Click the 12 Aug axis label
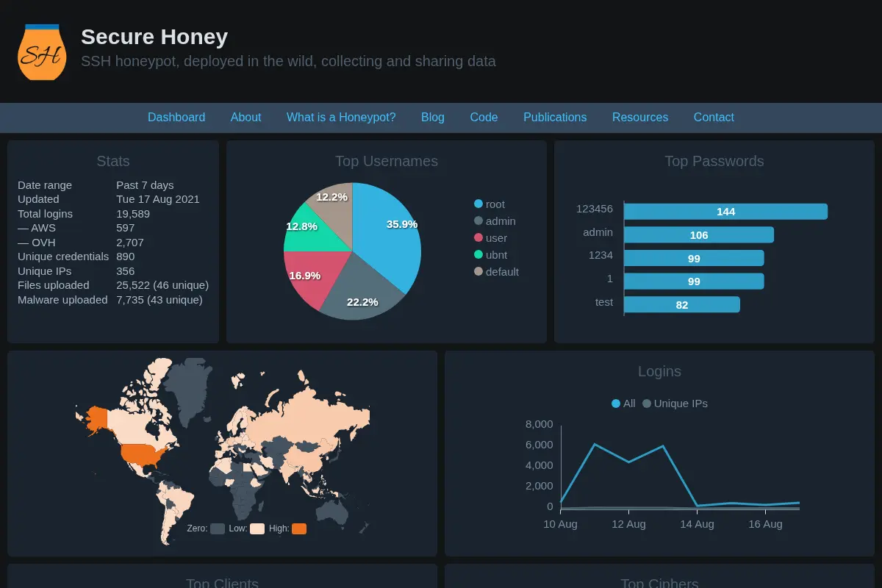The height and width of the screenshot is (588, 882). [x=628, y=524]
